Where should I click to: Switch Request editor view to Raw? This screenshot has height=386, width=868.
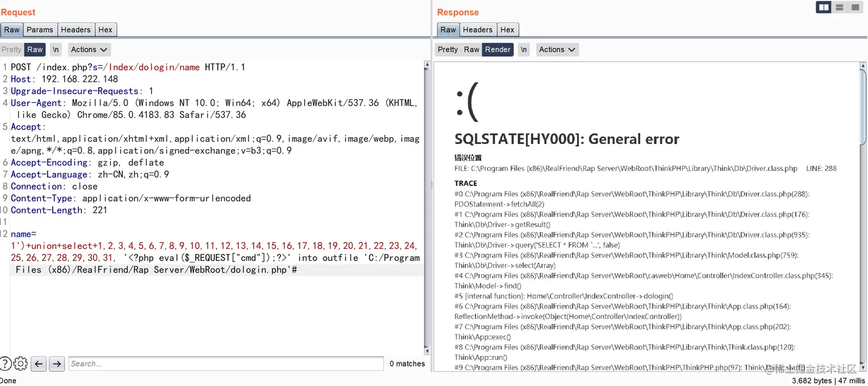pos(35,50)
